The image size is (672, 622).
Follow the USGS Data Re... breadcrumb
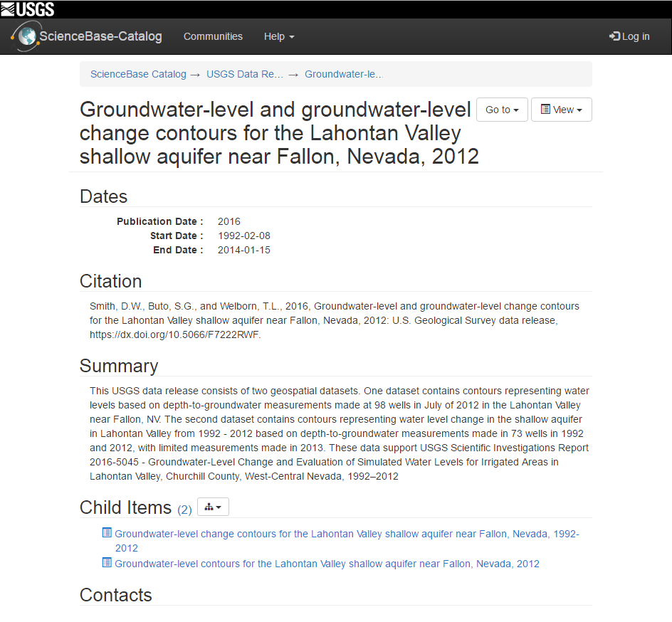click(x=245, y=74)
